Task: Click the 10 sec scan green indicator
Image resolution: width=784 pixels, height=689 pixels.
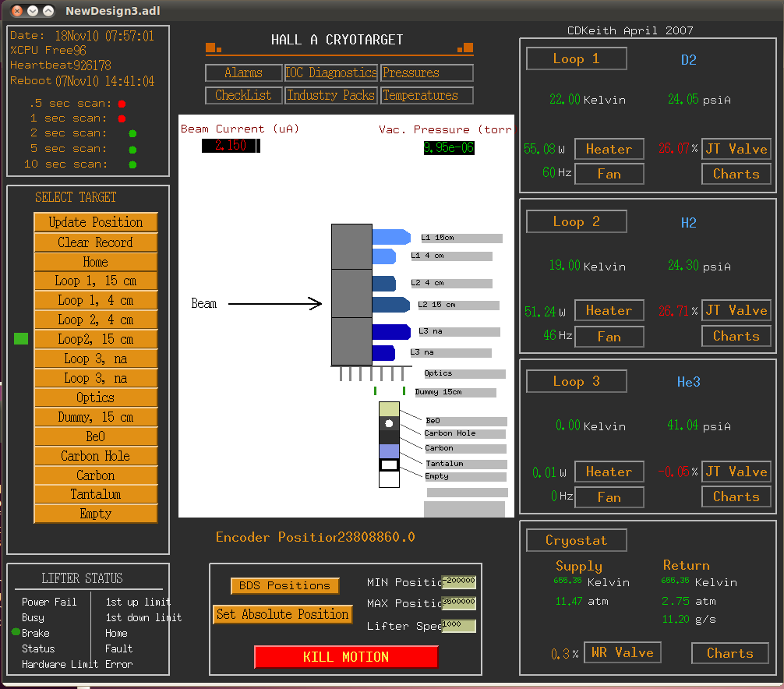Action: click(132, 164)
